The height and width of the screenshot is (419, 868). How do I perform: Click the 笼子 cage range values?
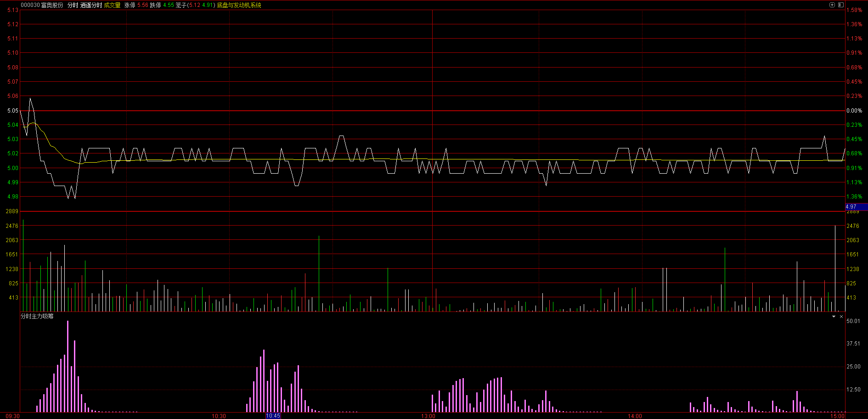pyautogui.click(x=201, y=5)
